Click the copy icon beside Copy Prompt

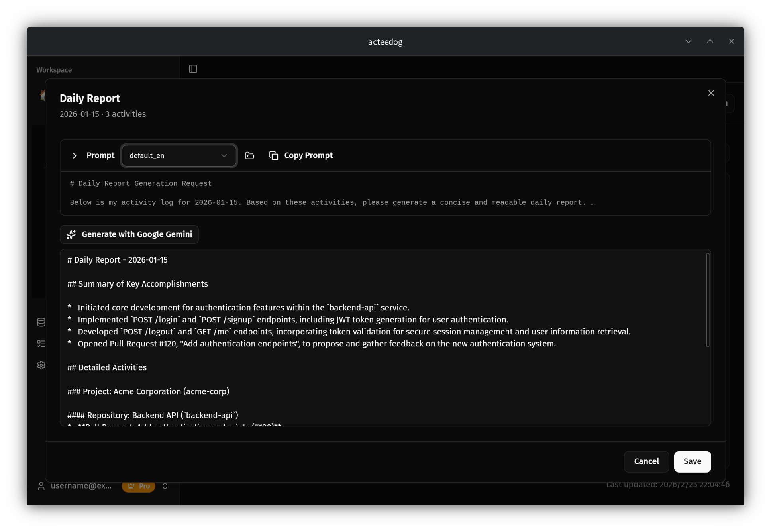pyautogui.click(x=273, y=155)
